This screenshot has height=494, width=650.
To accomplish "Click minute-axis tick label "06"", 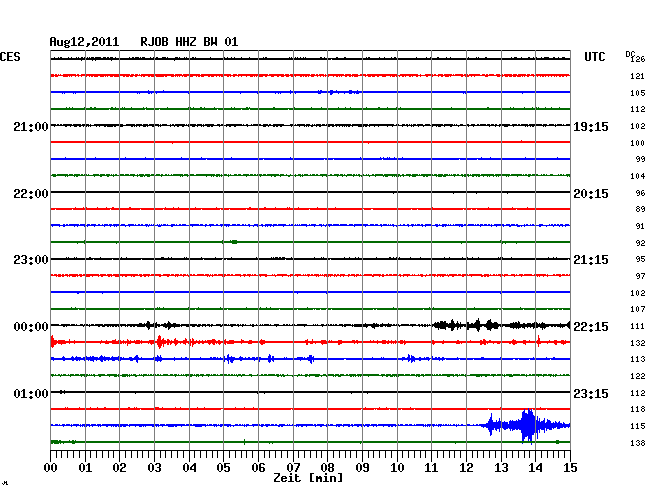I will click(258, 468).
